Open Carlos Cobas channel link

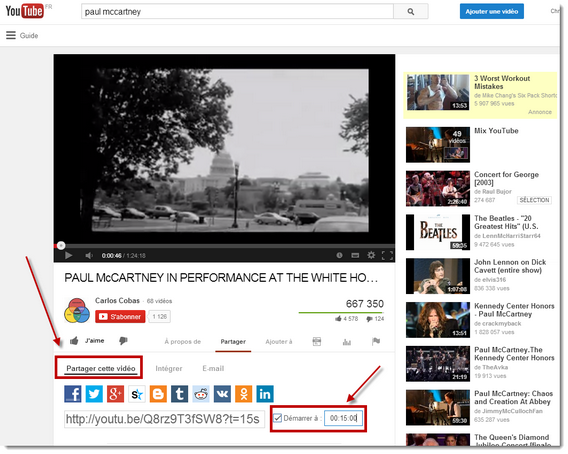[x=117, y=300]
